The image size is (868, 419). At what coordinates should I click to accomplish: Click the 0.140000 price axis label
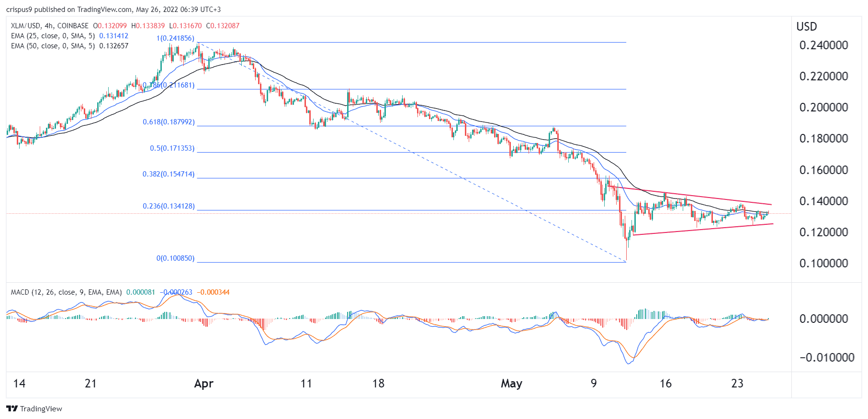tap(823, 201)
